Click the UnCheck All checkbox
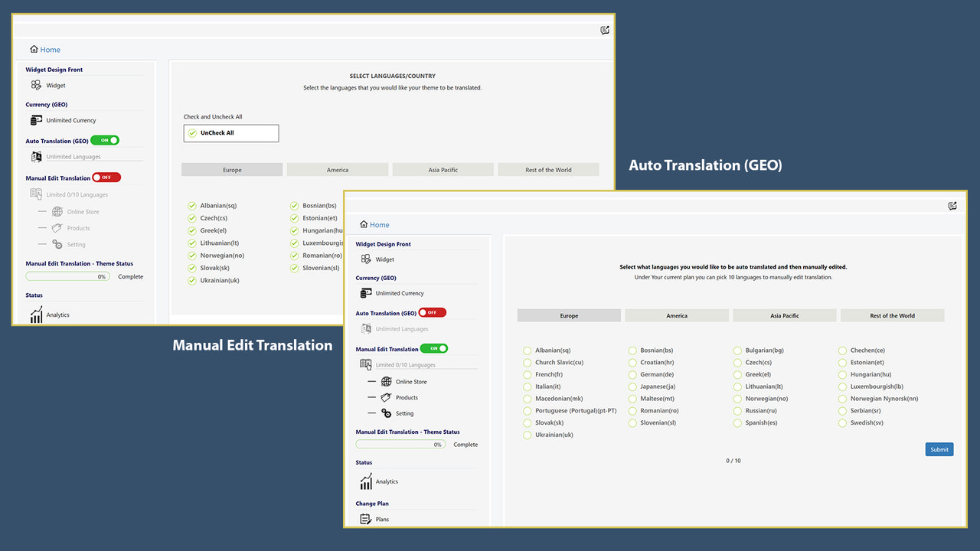 click(191, 132)
